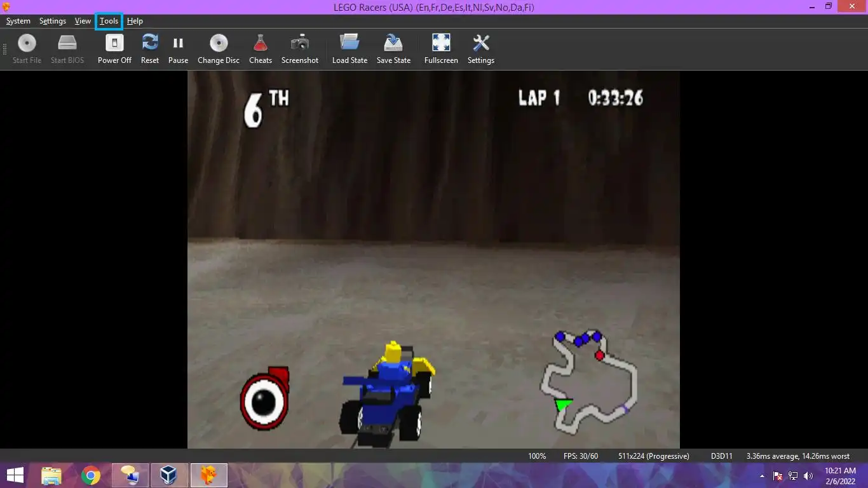868x488 pixels.
Task: Click the toolbar drag handle grip
Action: click(x=5, y=48)
